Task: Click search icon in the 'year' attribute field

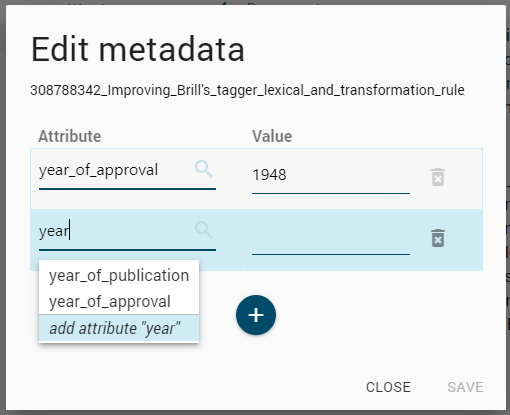Action: (x=203, y=230)
